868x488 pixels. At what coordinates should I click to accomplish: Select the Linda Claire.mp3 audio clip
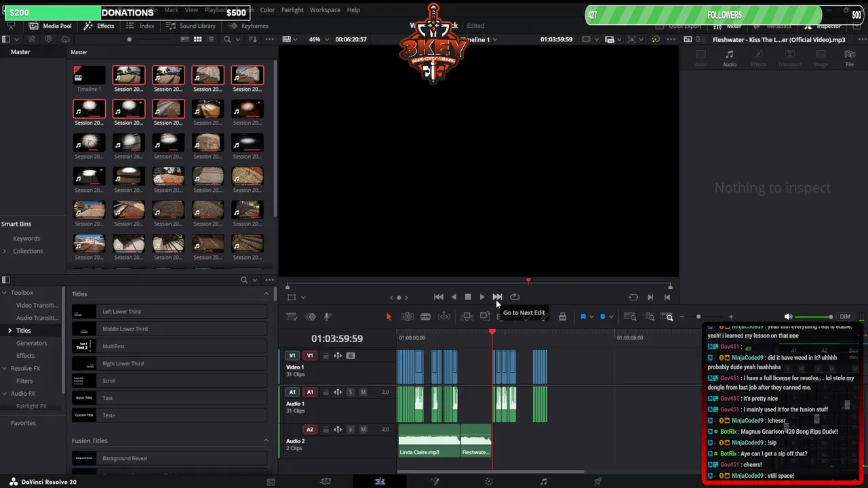click(x=429, y=441)
